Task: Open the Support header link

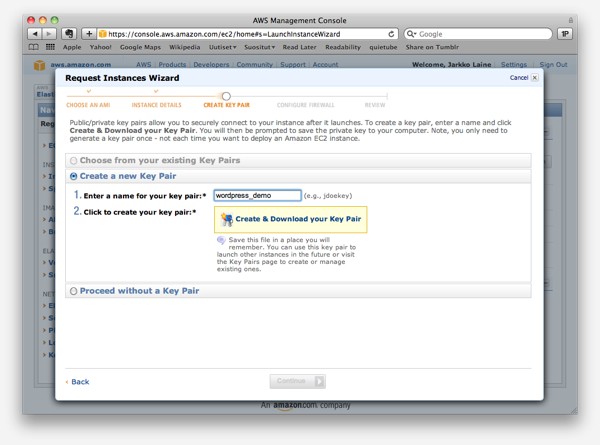Action: tap(293, 65)
